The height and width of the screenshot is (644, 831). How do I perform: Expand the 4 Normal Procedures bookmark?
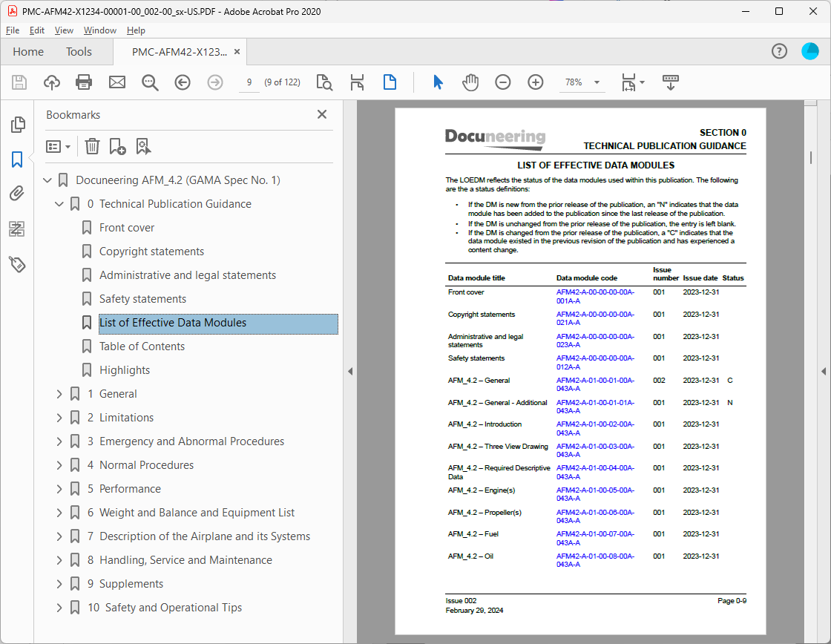(59, 465)
